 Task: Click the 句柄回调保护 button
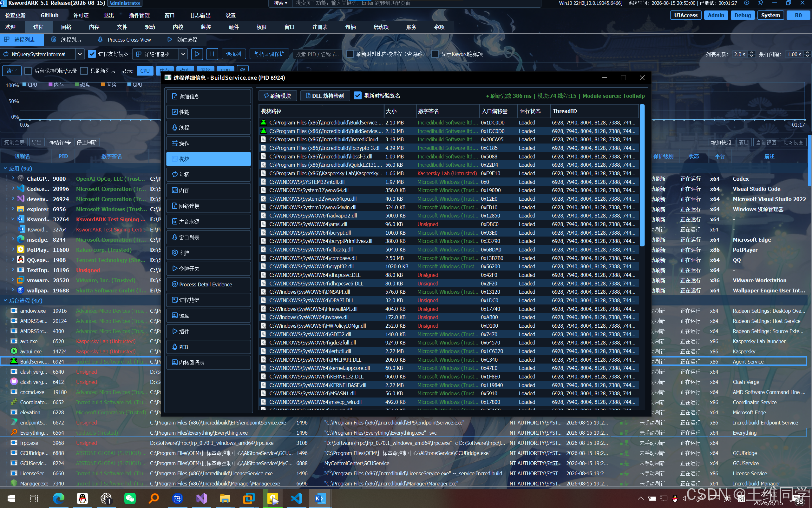(269, 54)
